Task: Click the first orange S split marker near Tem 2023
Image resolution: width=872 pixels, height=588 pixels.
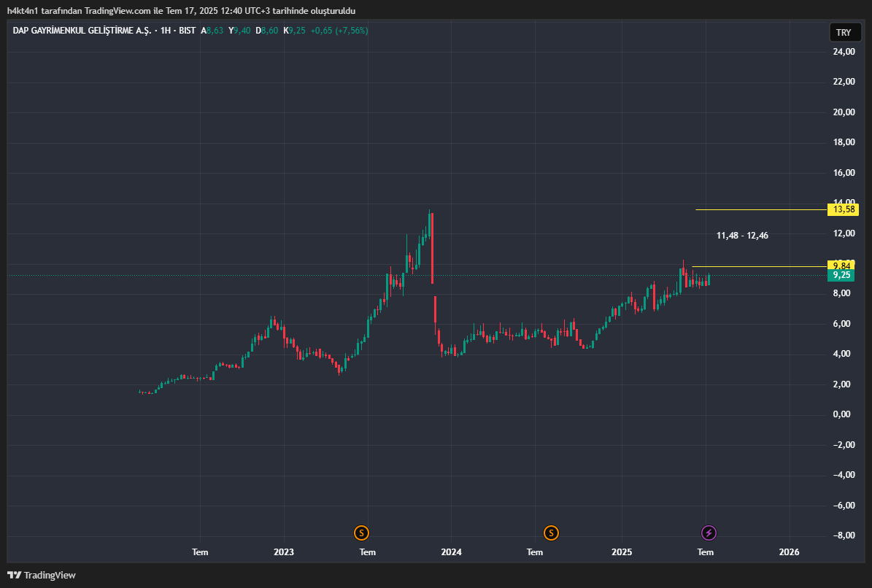Action: pos(361,533)
